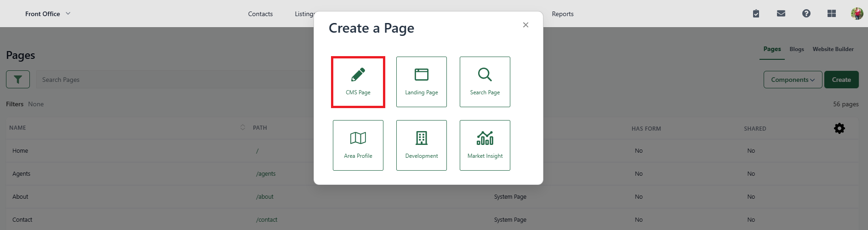The height and width of the screenshot is (230, 868).
Task: Select the Area Profile map tile
Action: click(358, 145)
